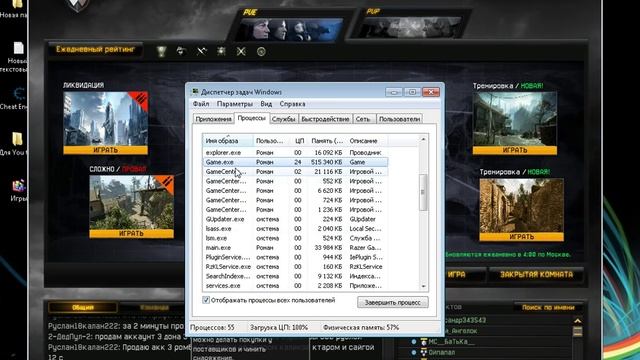Click the lower Тренировка desert map thumbnail
The image size is (640, 360).
point(521,205)
